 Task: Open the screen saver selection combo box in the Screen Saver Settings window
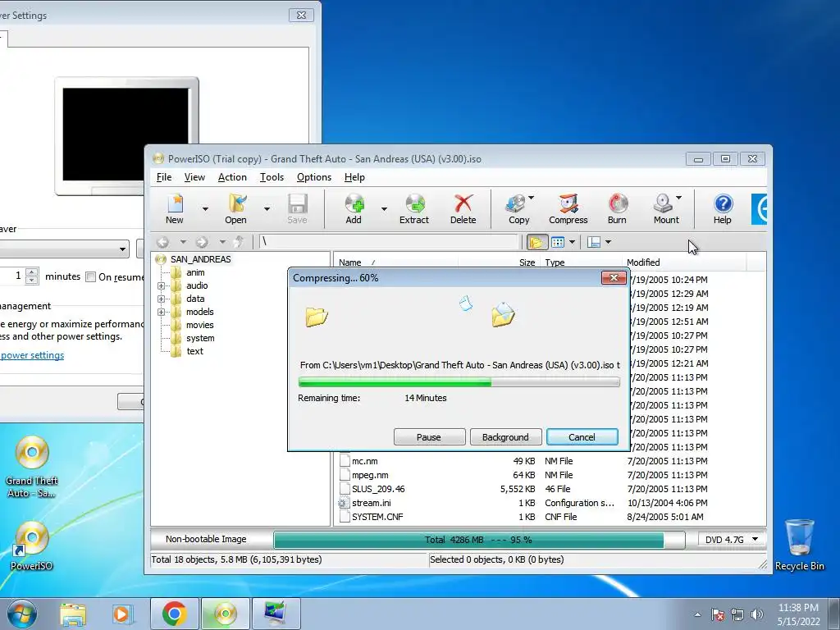pyautogui.click(x=64, y=249)
